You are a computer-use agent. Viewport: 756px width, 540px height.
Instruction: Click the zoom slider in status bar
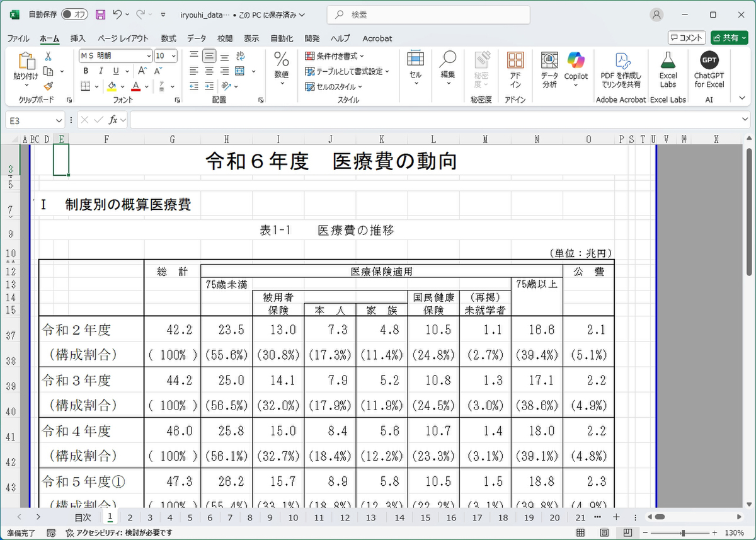[683, 533]
